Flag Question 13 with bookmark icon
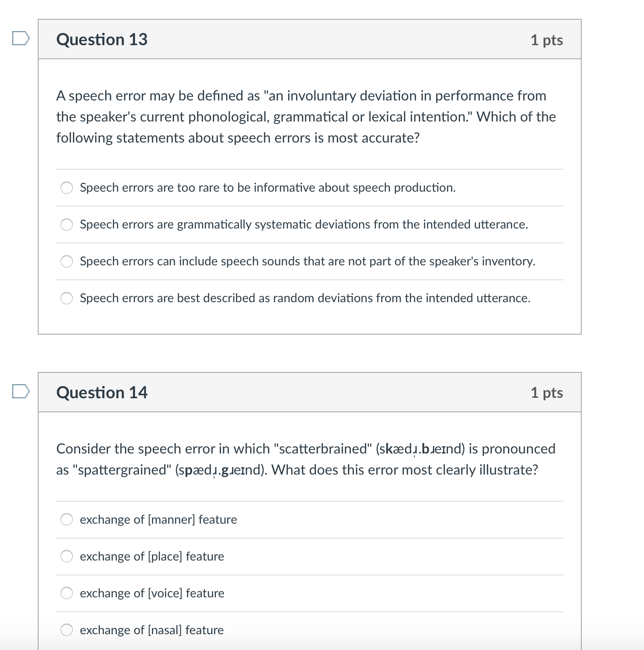644x650 pixels. (x=21, y=38)
